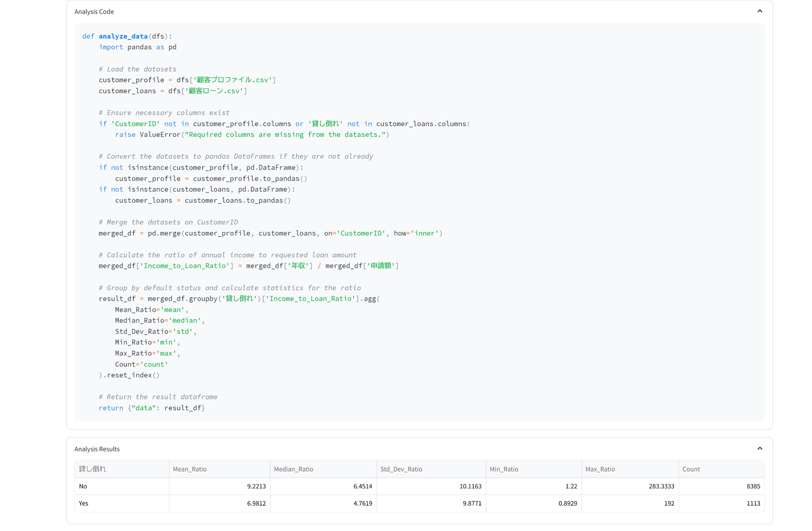Viewport: 812px width, 531px height.
Task: Click the Std_Dev_Ratio column header
Action: [401, 469]
